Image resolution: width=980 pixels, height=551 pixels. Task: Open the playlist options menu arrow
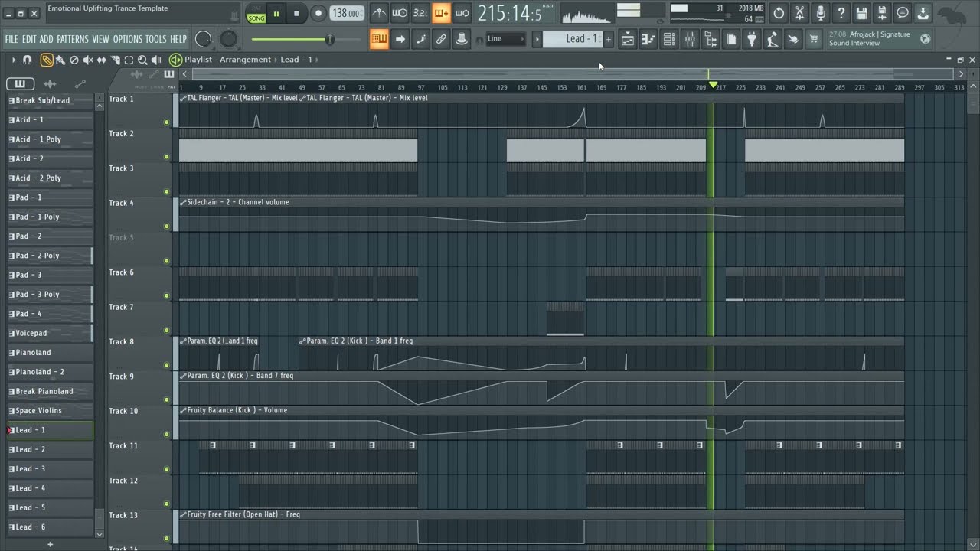tap(13, 60)
